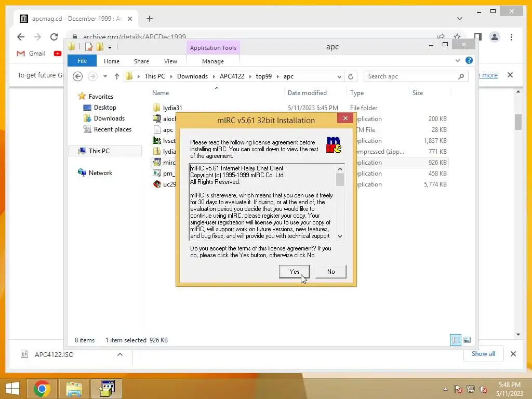Decline the license agreement with No
The width and height of the screenshot is (532, 399).
(x=331, y=271)
